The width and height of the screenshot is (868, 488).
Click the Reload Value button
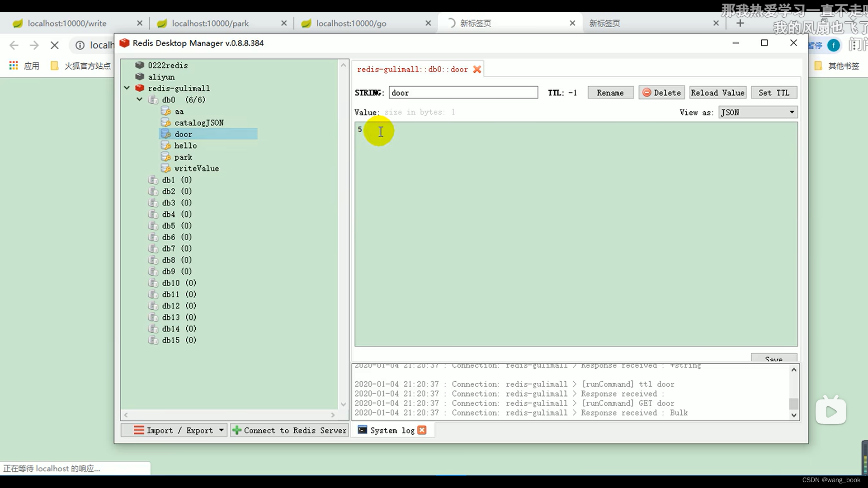coord(717,93)
